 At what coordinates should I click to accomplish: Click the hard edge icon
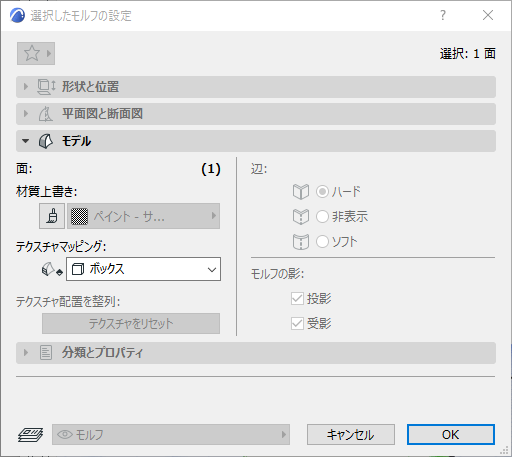pyautogui.click(x=301, y=192)
